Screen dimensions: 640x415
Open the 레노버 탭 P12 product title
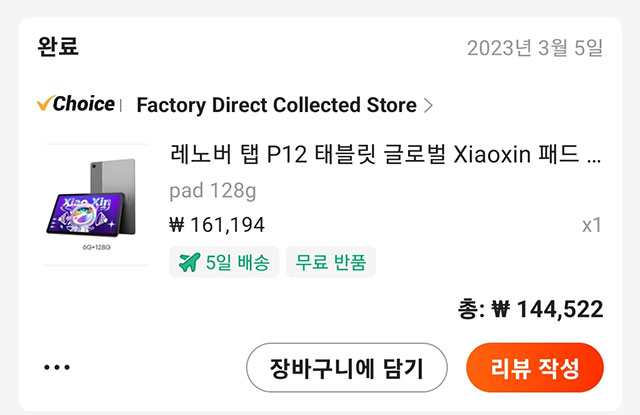(x=386, y=156)
